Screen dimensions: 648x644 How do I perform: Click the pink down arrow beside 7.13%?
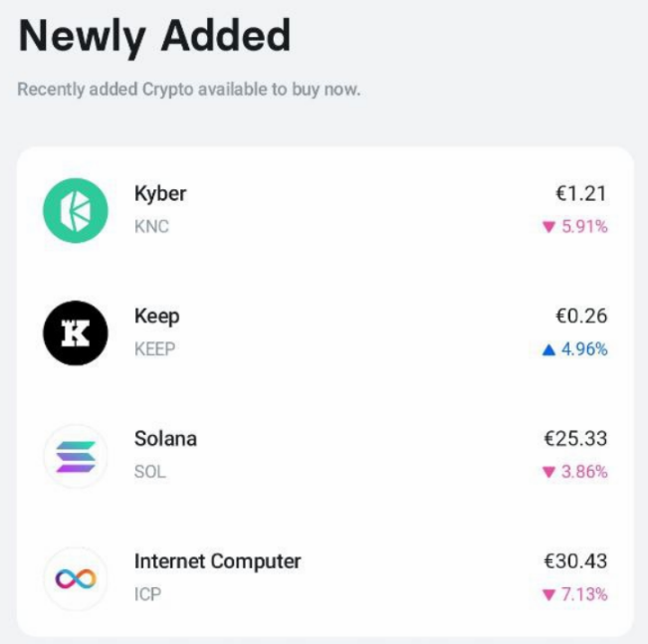click(547, 595)
